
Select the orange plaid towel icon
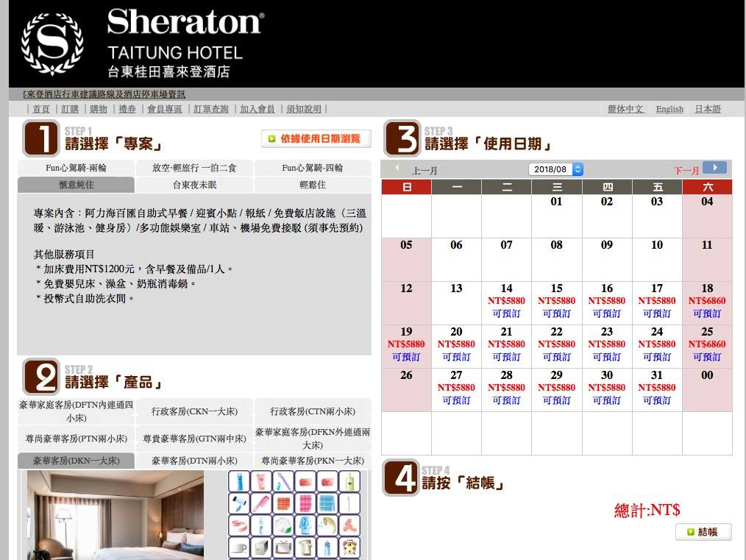283,503
